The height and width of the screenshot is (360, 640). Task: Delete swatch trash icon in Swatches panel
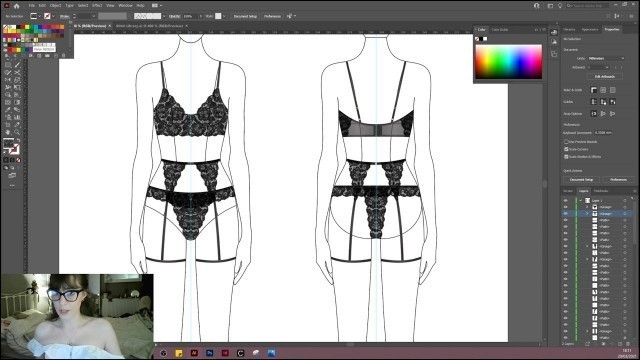click(63, 56)
